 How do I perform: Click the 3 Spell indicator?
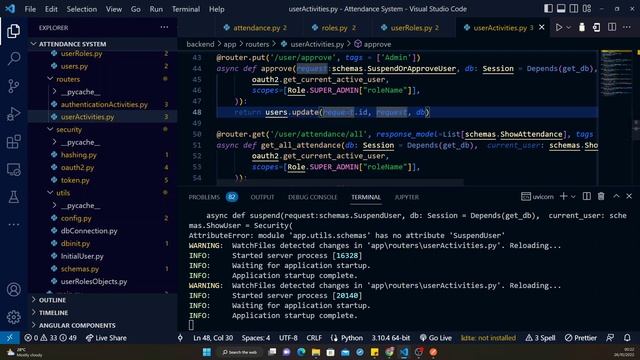tap(540, 338)
